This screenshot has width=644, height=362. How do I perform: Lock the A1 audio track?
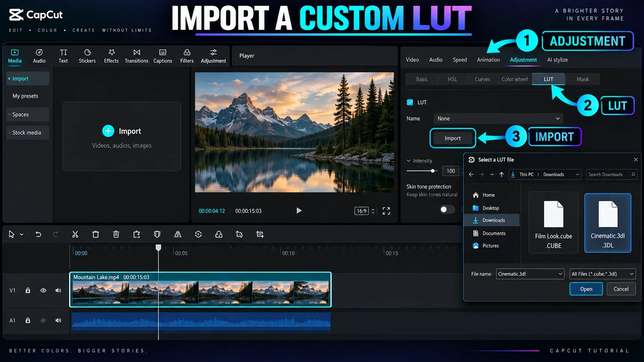point(28,320)
